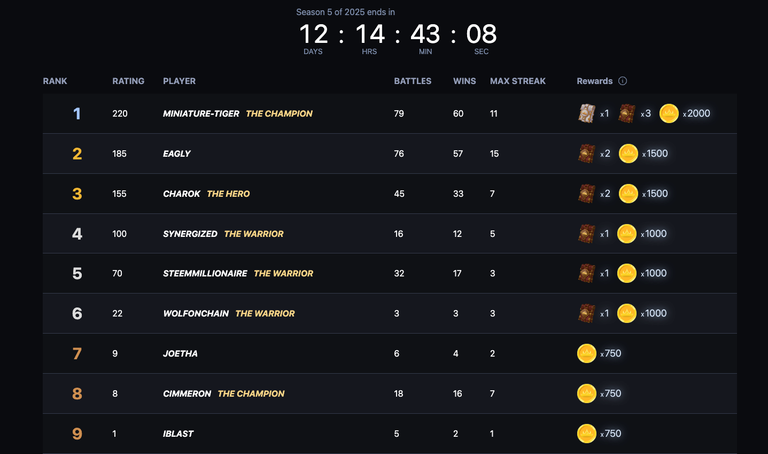This screenshot has width=768, height=454.
Task: Click CHAROK's 1500 gold coin icon
Action: [x=628, y=193]
